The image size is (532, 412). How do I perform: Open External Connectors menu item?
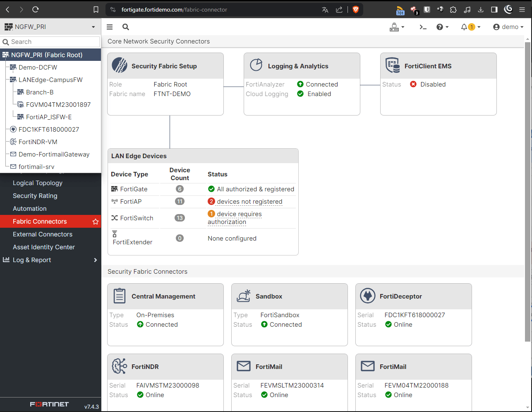[x=50, y=234]
